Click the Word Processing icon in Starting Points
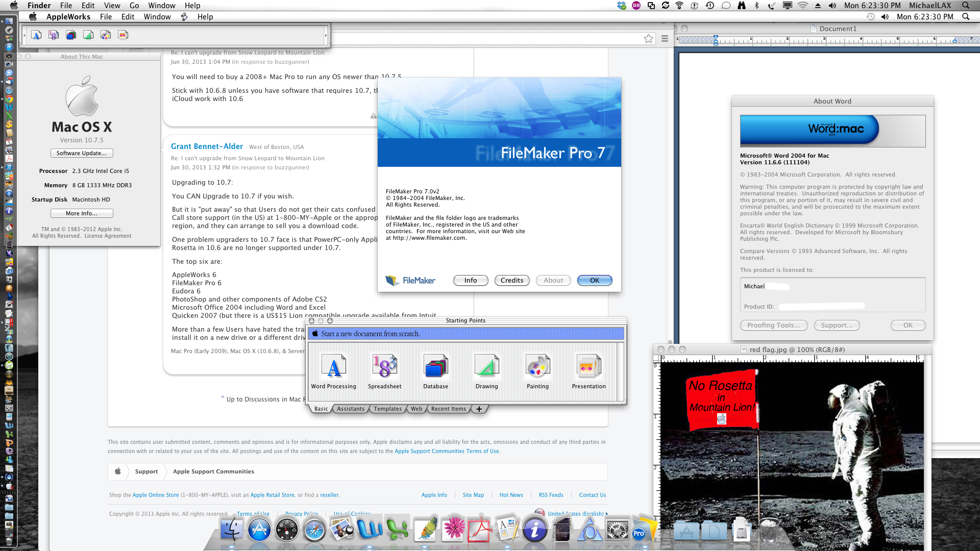This screenshot has width=980, height=551. [333, 366]
